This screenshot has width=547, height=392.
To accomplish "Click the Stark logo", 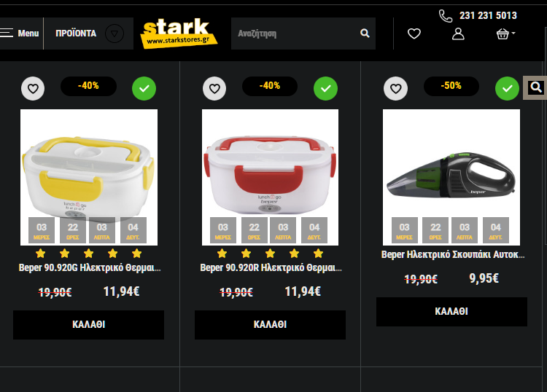I will click(179, 33).
